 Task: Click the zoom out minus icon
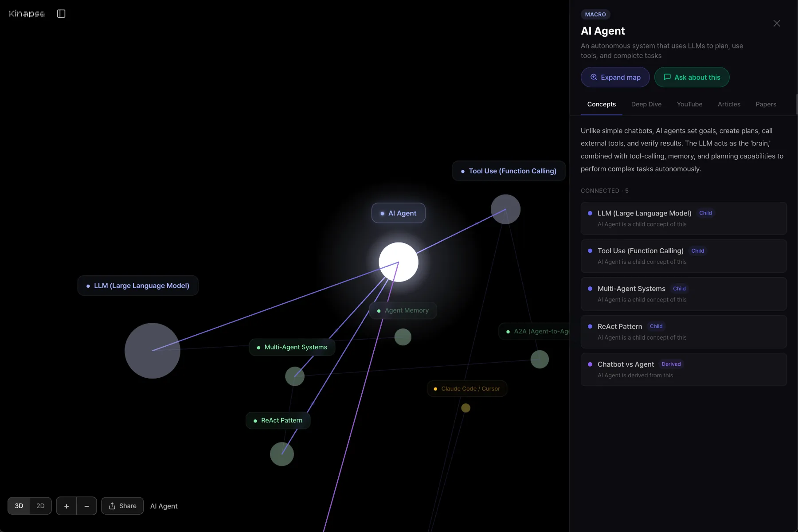click(x=86, y=506)
